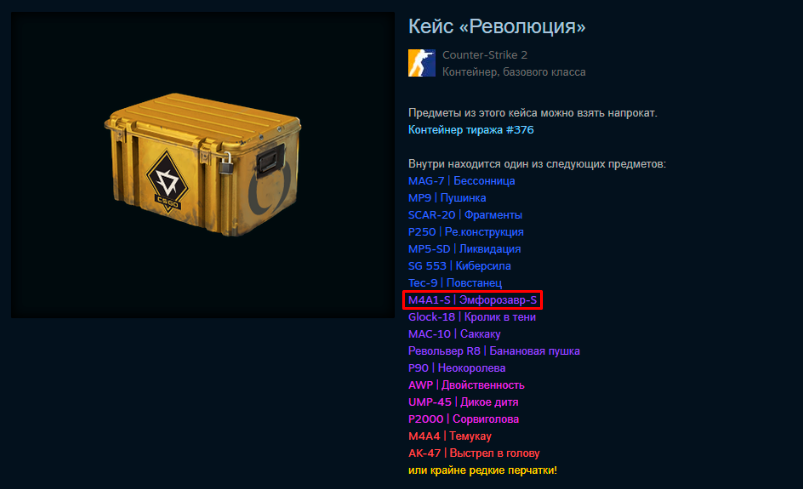Click the rare gloves yellow text
This screenshot has height=489, width=803.
pos(482,470)
